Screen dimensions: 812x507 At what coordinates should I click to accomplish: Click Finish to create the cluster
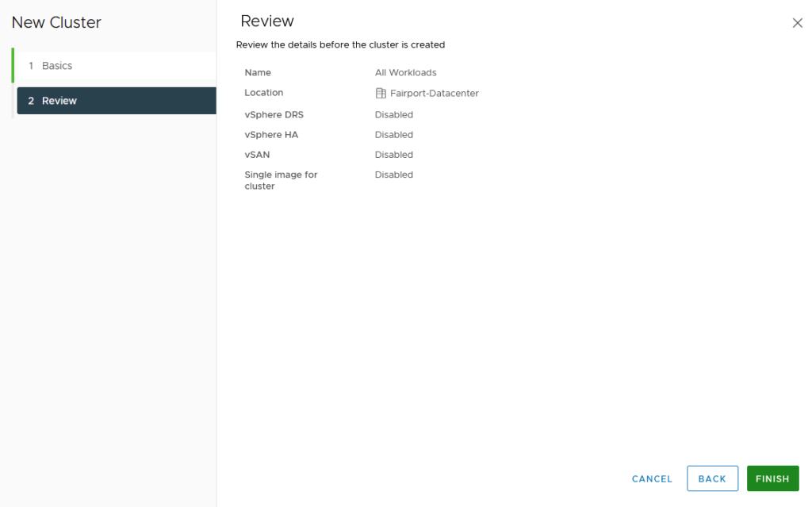pyautogui.click(x=772, y=478)
